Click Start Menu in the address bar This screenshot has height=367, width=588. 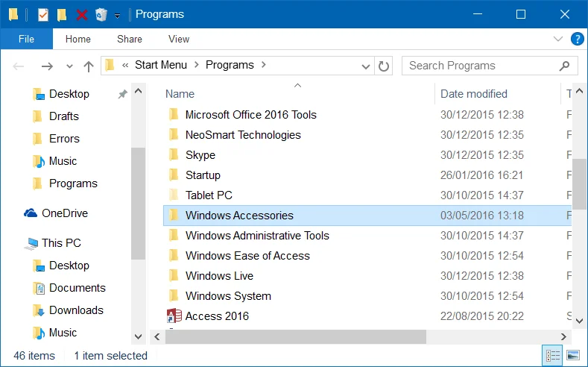(161, 65)
